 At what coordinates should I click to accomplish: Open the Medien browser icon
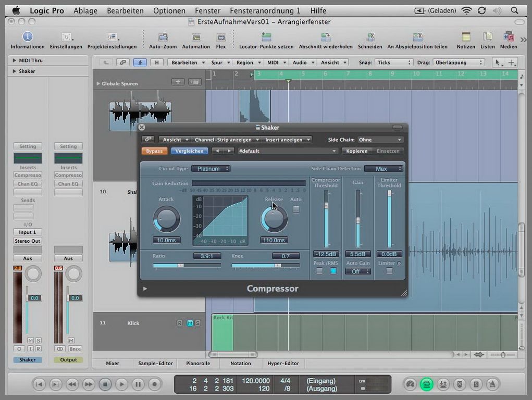click(509, 36)
